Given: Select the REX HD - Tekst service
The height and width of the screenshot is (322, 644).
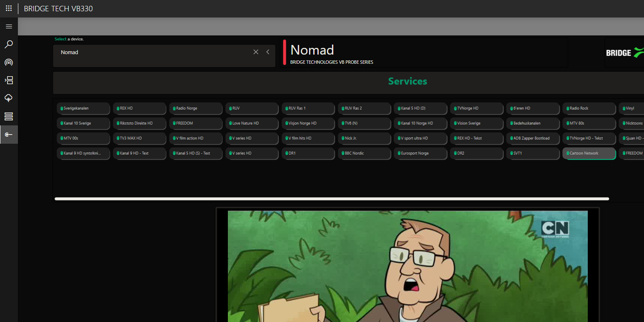Looking at the screenshot, I should pyautogui.click(x=477, y=138).
